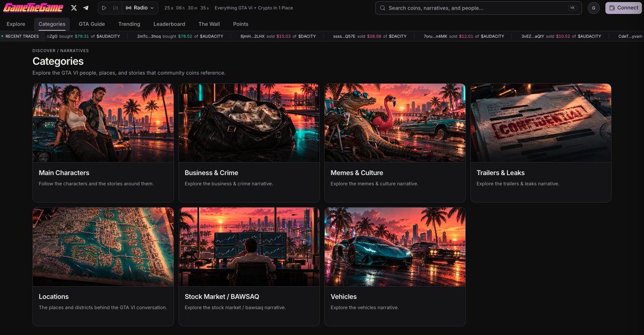Click 'Explore the memes & culture narrative.' text
This screenshot has height=335, width=644.
[375, 184]
